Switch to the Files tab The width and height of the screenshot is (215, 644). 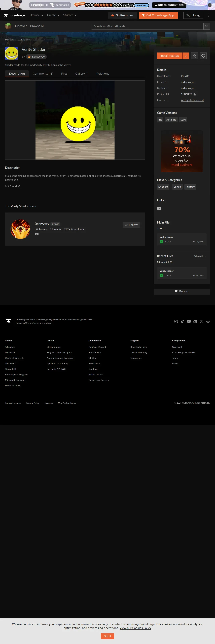(x=64, y=74)
